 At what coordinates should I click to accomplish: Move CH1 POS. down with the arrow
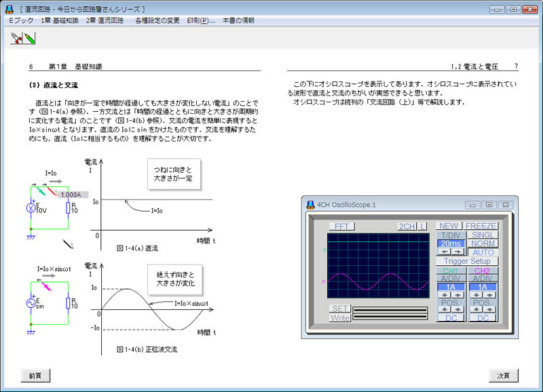[445, 309]
